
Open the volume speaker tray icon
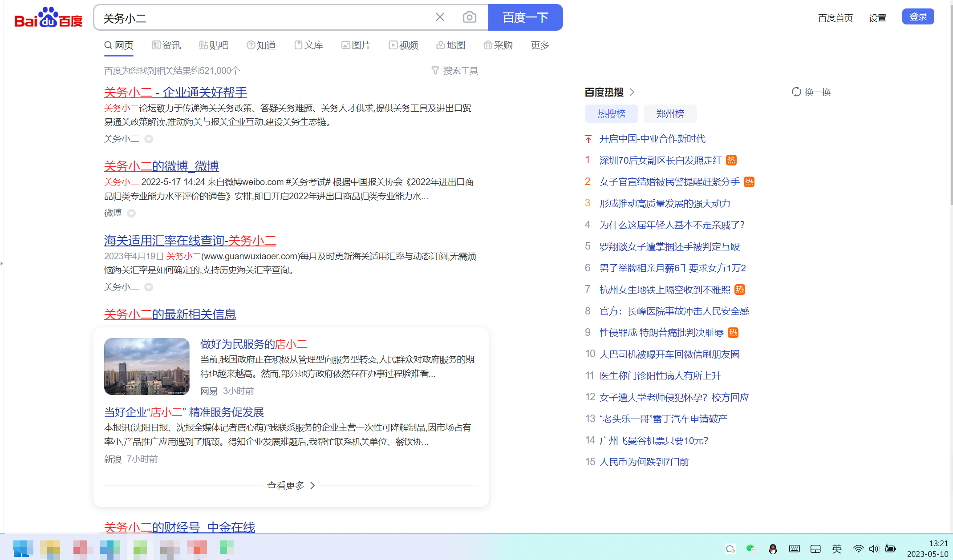click(x=874, y=549)
